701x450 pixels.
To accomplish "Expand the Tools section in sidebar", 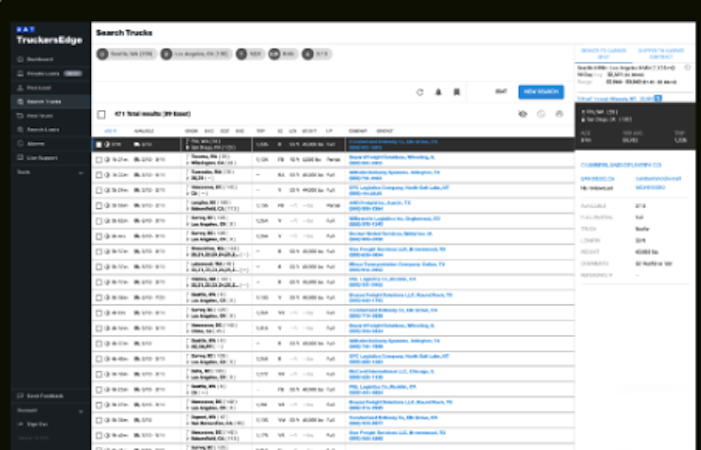I will coord(81,172).
